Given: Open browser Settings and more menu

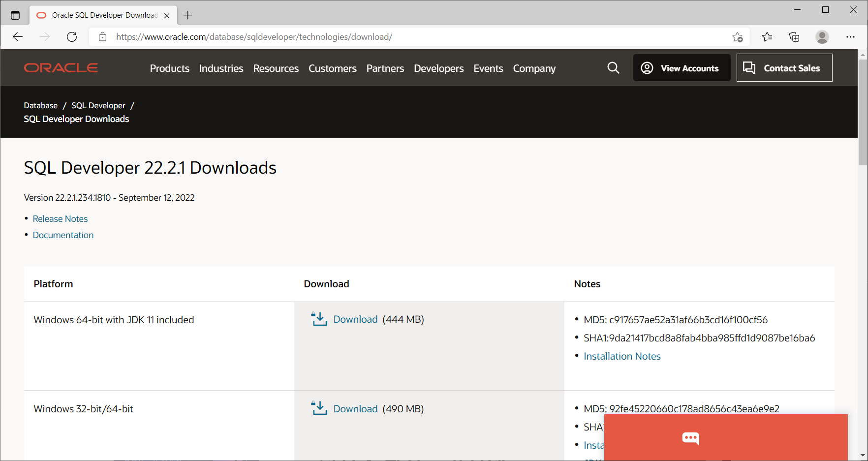Looking at the screenshot, I should click(x=850, y=37).
